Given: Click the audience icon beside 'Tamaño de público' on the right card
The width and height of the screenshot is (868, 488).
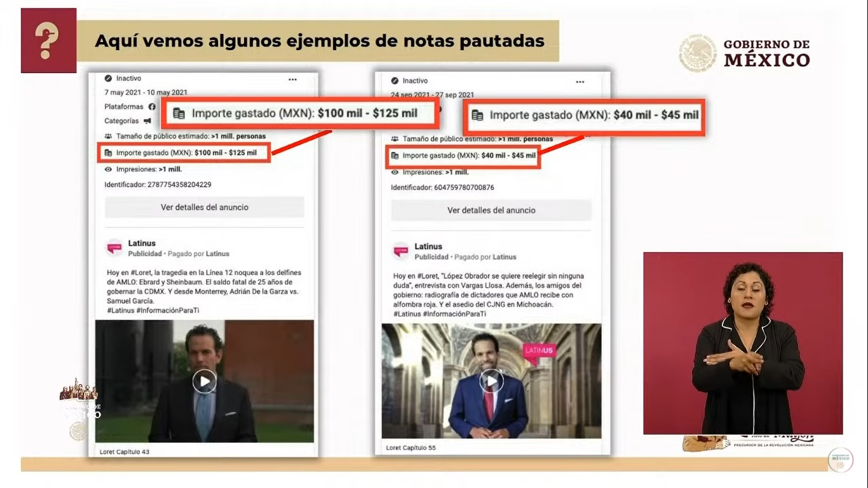Looking at the screenshot, I should pos(395,139).
